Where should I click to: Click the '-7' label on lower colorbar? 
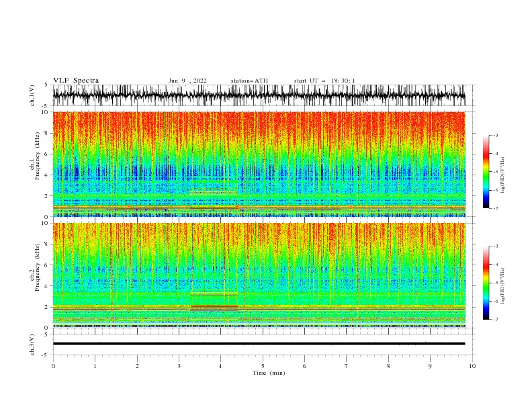[495, 320]
